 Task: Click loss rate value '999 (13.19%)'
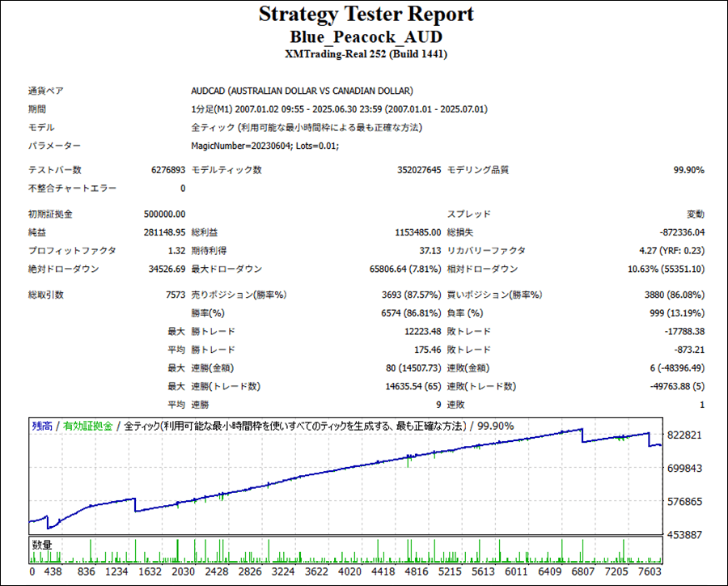[x=676, y=313]
